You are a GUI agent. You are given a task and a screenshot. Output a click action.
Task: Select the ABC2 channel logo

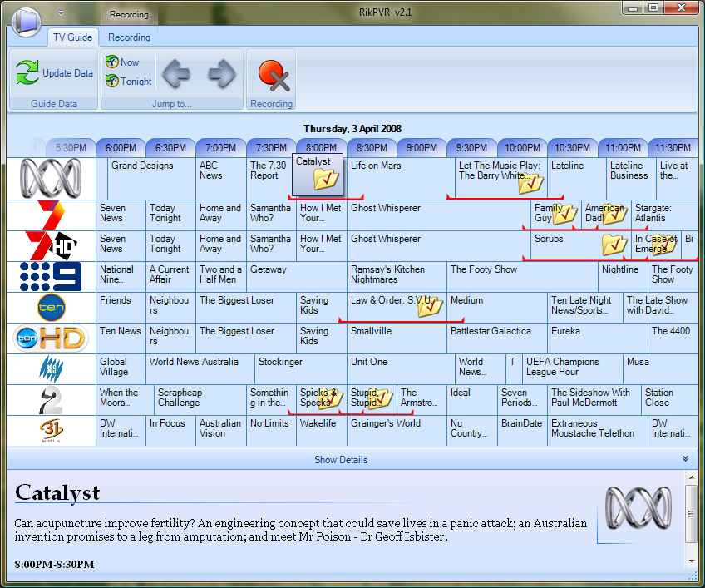(51, 400)
